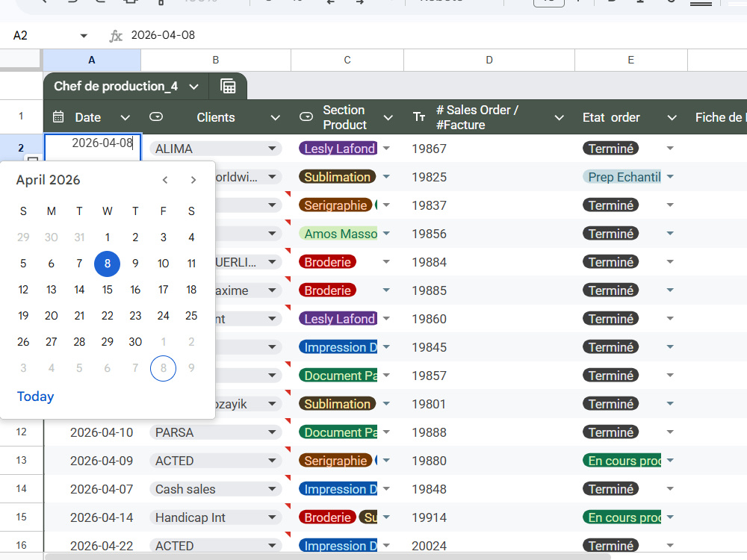747x560 pixels.
Task: Click the Amos Masso chip for order 19856
Action: click(338, 233)
